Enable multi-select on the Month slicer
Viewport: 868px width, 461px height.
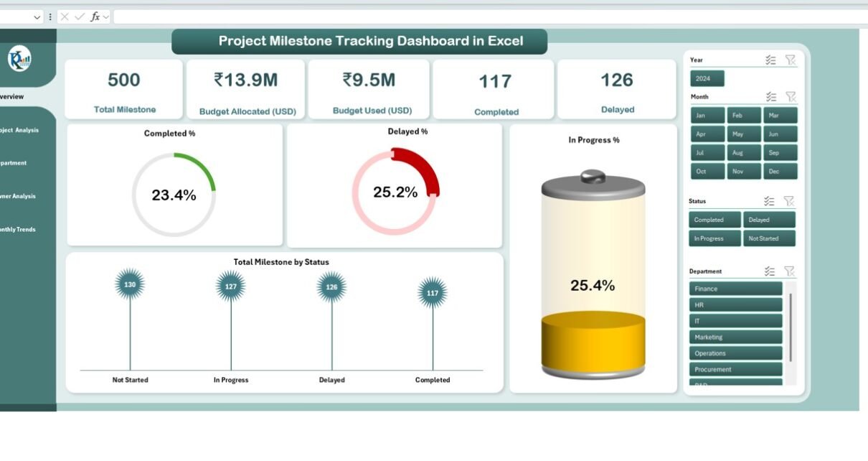771,96
